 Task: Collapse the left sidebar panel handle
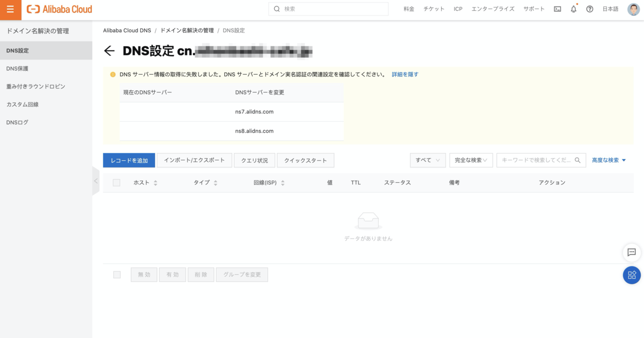96,181
